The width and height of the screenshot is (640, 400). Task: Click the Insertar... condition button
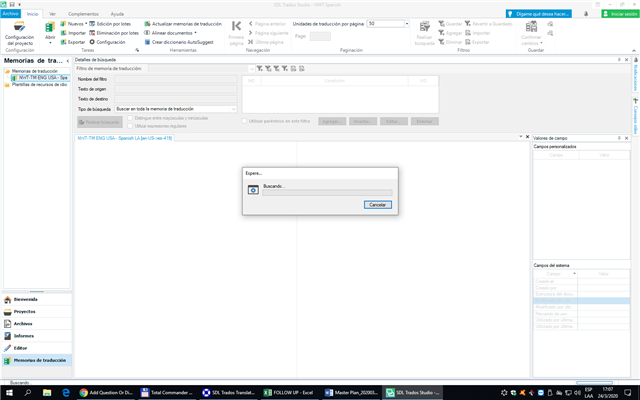363,121
